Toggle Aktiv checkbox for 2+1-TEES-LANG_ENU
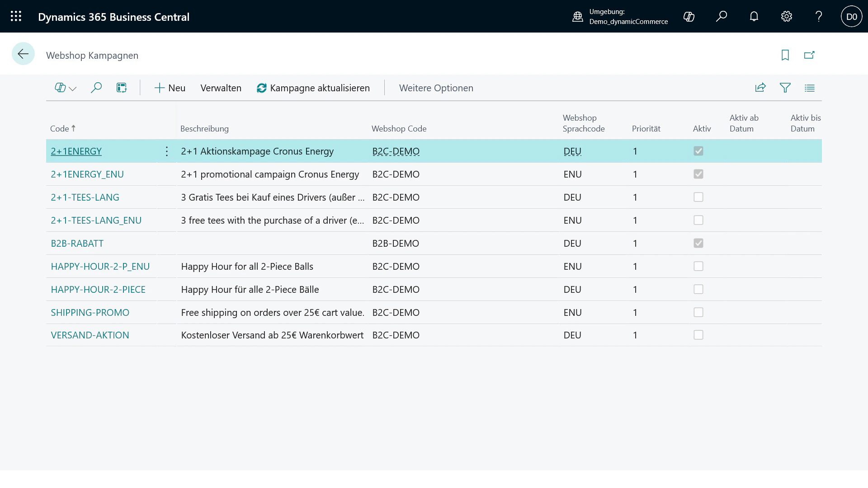This screenshot has width=868, height=488. (698, 220)
